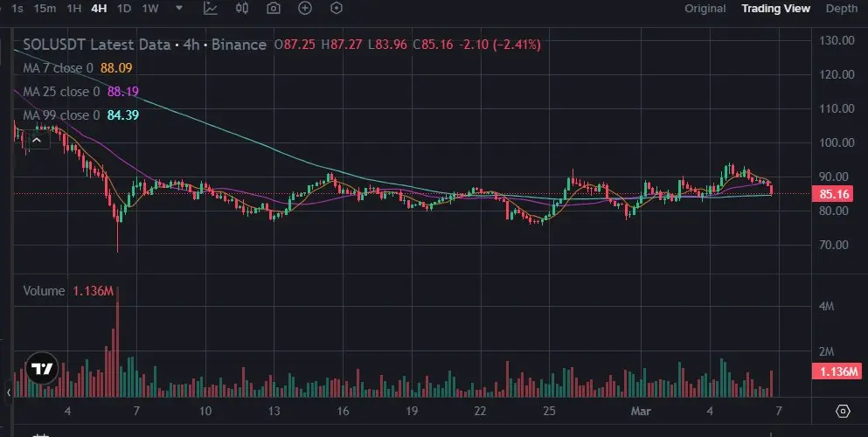Screen dimensions: 868x437
Task: Select the 1W timeframe
Action: coord(150,9)
